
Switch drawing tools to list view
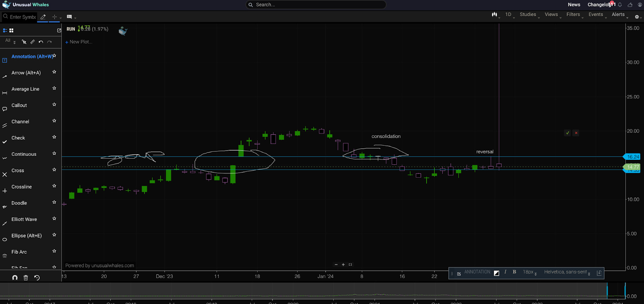5,30
